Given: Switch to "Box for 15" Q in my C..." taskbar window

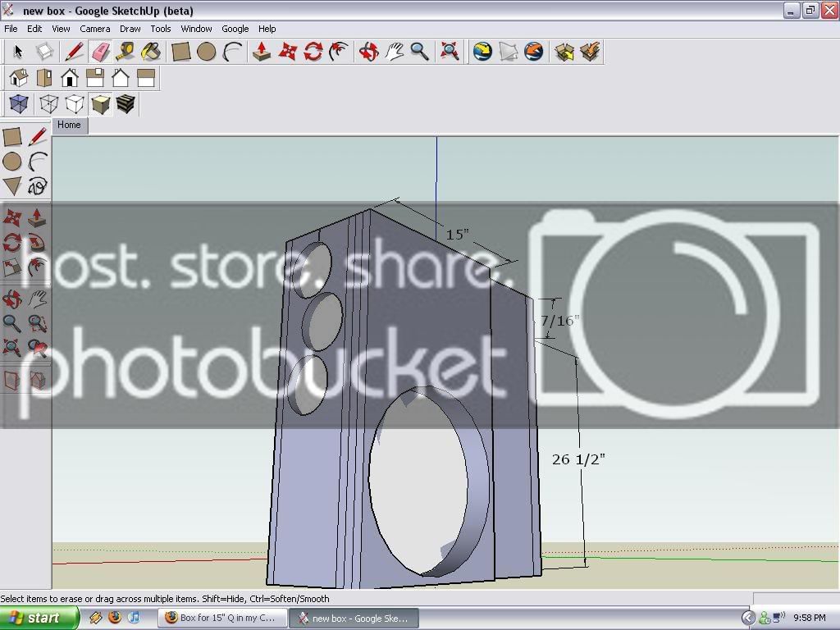Looking at the screenshot, I should pos(223,619).
